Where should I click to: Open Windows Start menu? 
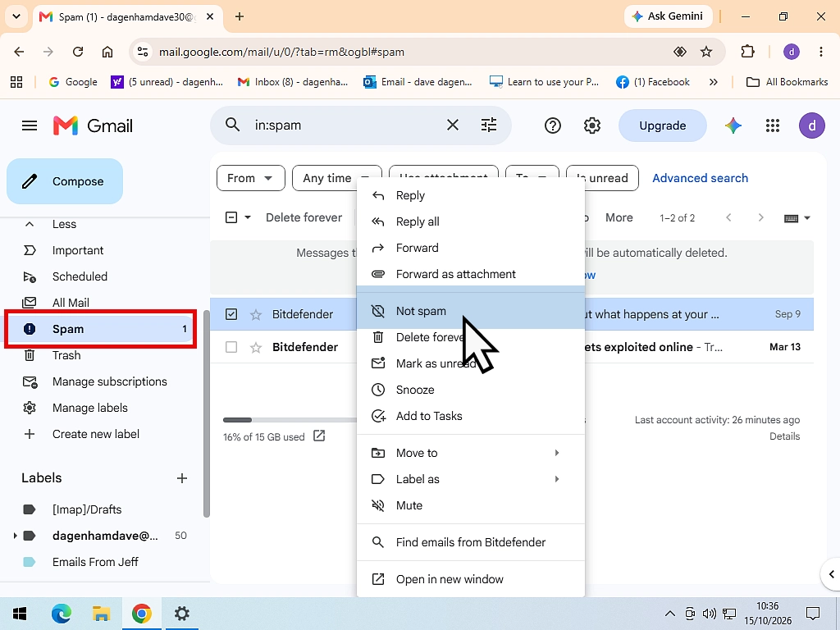pyautogui.click(x=20, y=614)
